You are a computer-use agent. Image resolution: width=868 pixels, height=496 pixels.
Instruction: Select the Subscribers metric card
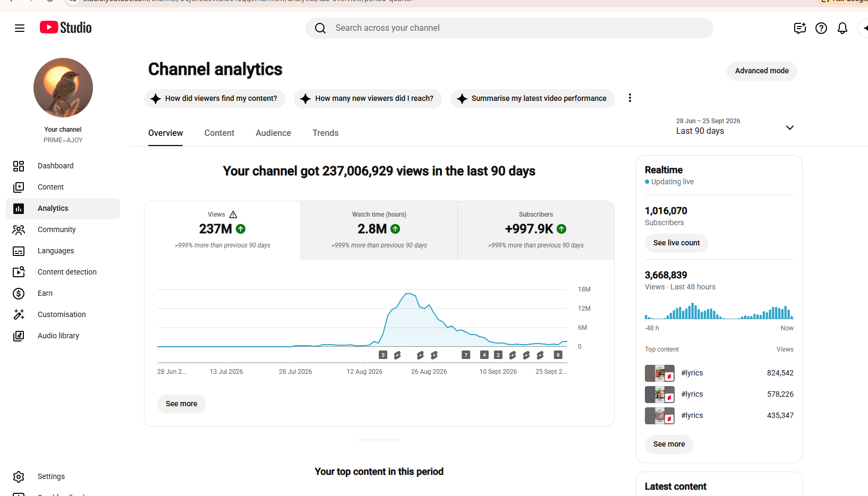[x=536, y=230]
